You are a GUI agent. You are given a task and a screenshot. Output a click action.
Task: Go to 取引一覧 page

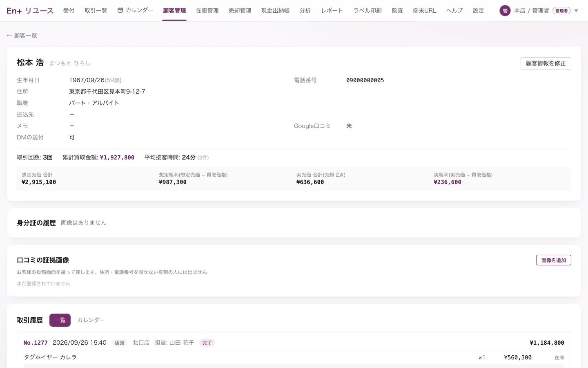pos(96,11)
